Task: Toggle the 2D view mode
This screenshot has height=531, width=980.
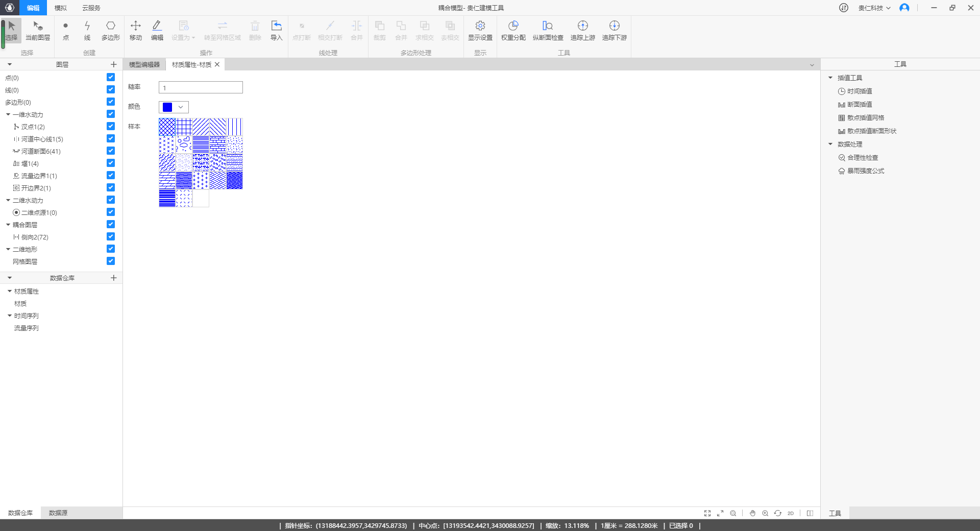Action: pos(791,513)
